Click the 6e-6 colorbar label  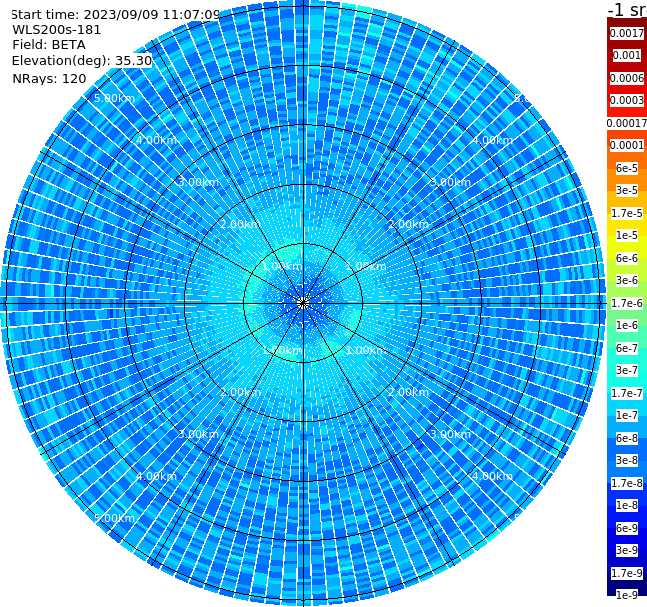click(627, 258)
